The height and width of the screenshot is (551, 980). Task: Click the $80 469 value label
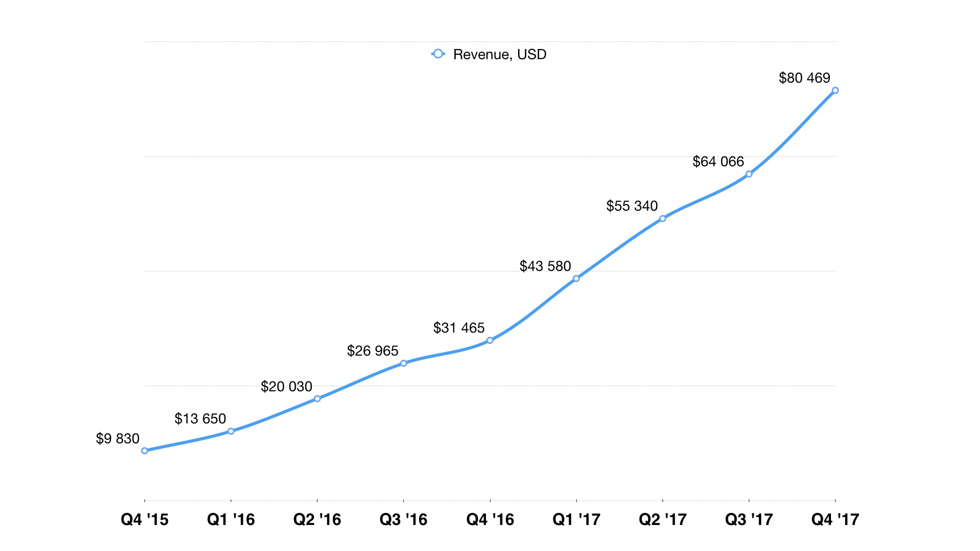(804, 78)
